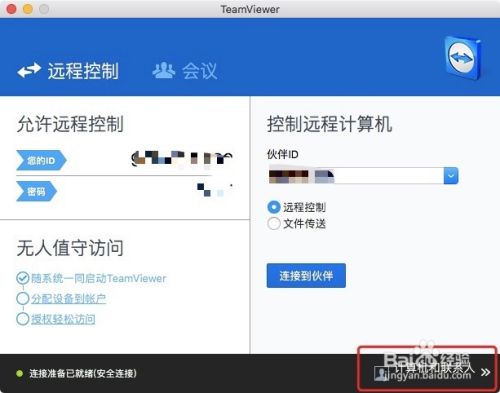Click the 控制远程计算机 heading
Viewport: 500px width, 393px height.
tap(329, 124)
